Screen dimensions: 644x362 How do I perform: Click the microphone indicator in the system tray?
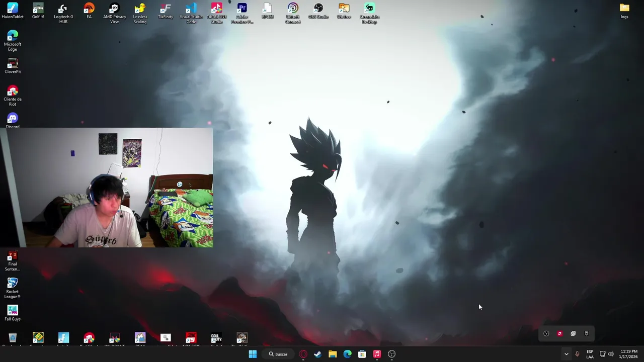[x=577, y=354]
